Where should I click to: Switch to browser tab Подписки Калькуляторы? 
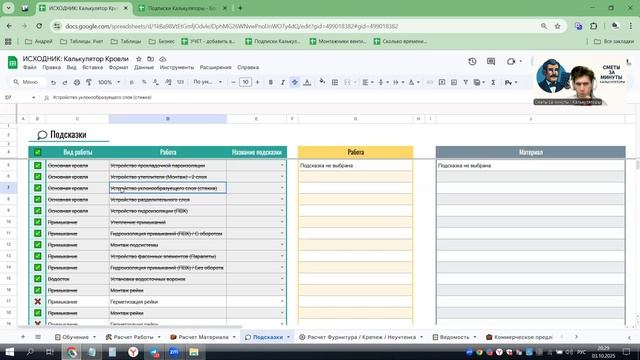click(182, 8)
